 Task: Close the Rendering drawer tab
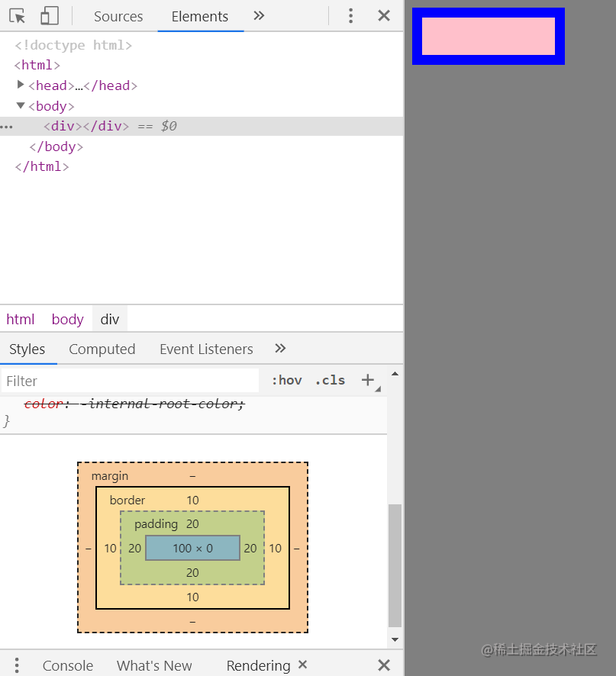tap(303, 665)
